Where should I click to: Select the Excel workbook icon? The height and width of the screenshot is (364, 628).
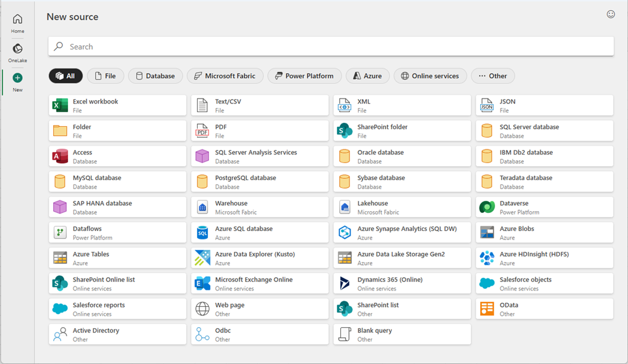pos(60,105)
